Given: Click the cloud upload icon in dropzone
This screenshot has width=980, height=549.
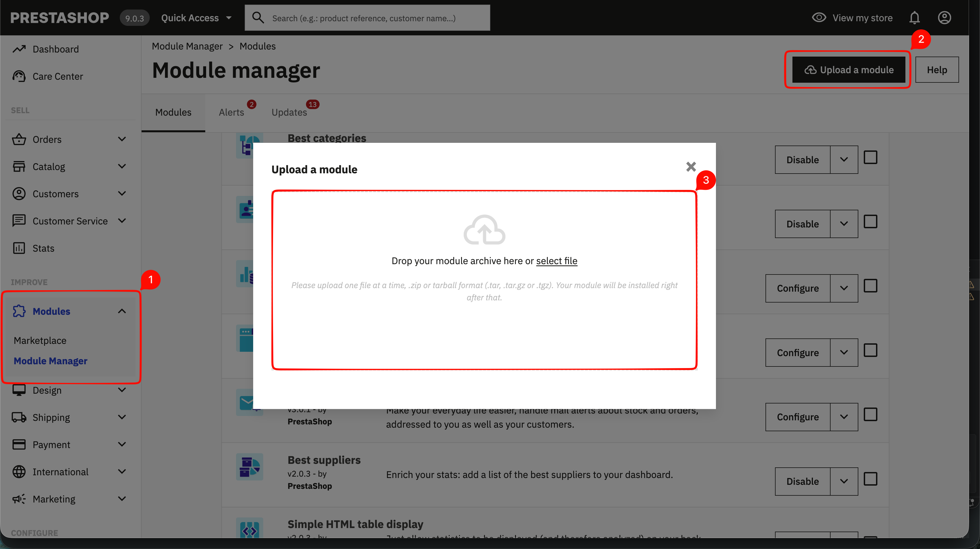Looking at the screenshot, I should tap(484, 230).
